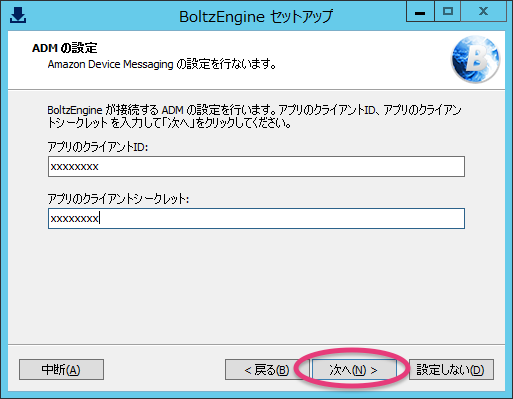Click the ADM の設定 heading text

[65, 48]
